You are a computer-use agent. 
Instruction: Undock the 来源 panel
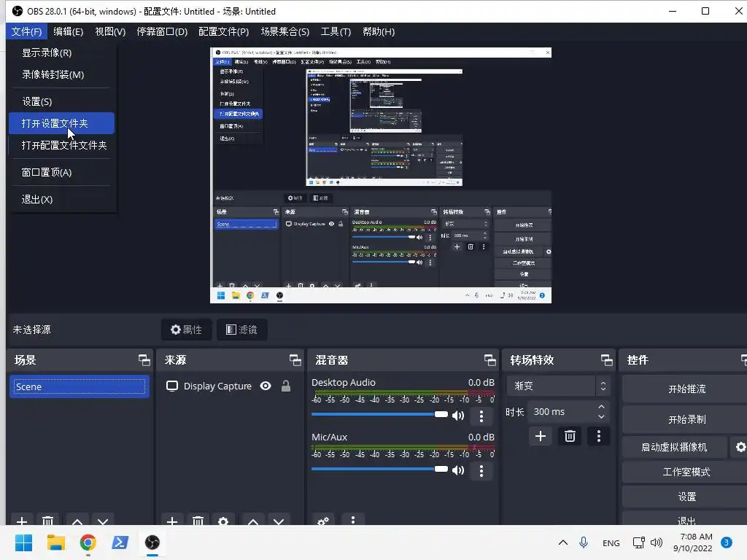click(x=295, y=360)
